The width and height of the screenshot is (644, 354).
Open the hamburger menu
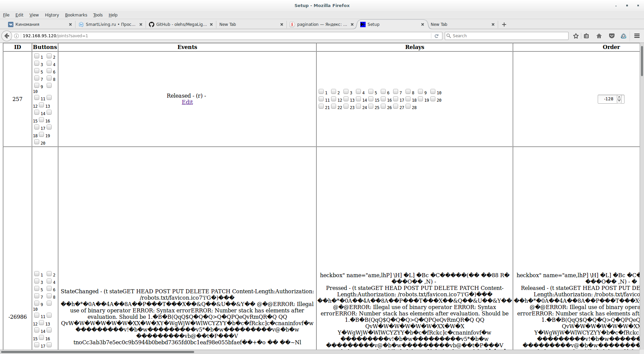(x=637, y=36)
